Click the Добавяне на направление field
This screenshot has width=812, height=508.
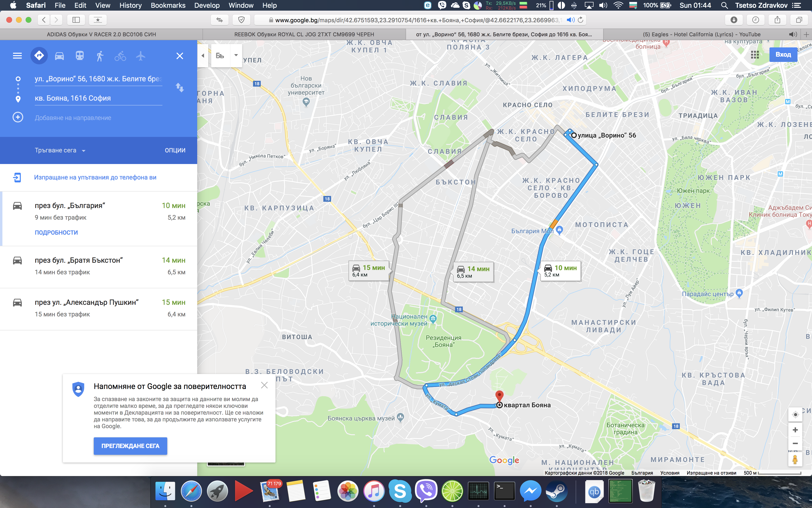click(98, 118)
